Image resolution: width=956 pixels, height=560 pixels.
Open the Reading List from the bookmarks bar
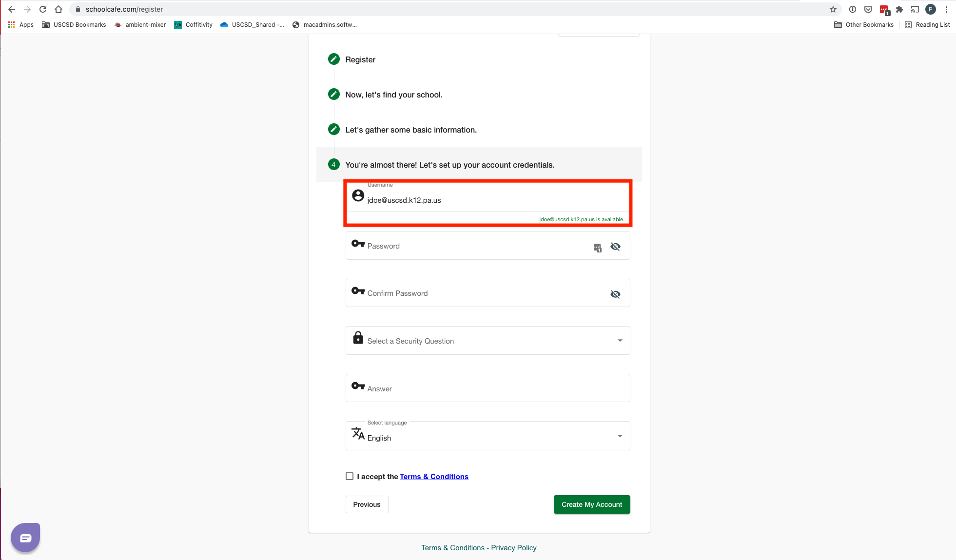point(927,25)
